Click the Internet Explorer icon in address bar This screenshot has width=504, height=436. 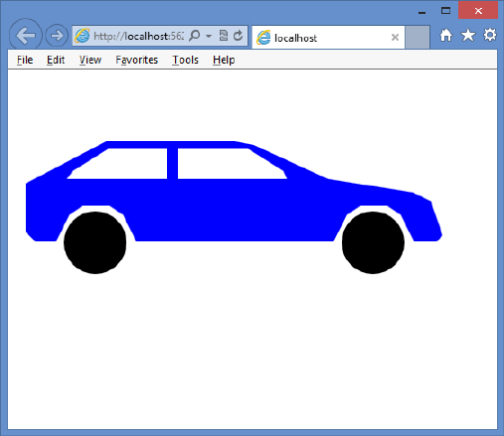(83, 36)
